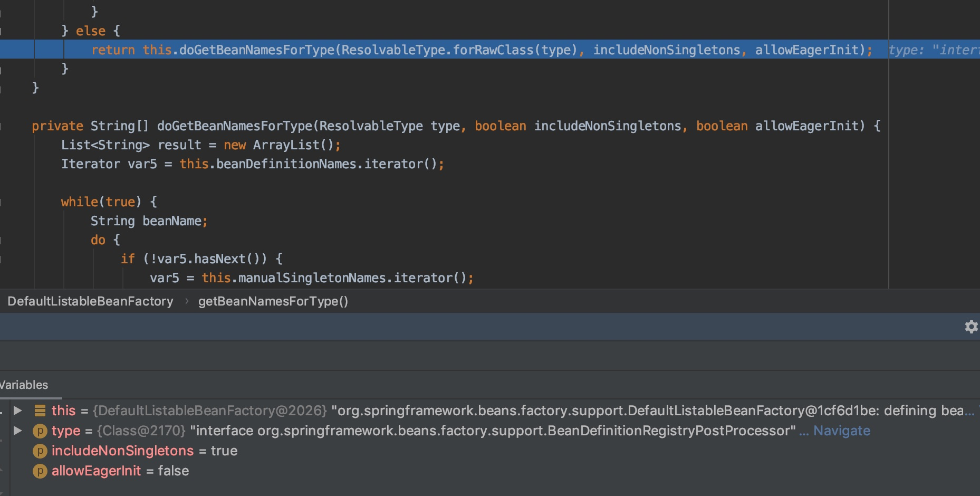The image size is (980, 496).
Task: Click the inline type hint on highlighted line
Action: (x=933, y=50)
